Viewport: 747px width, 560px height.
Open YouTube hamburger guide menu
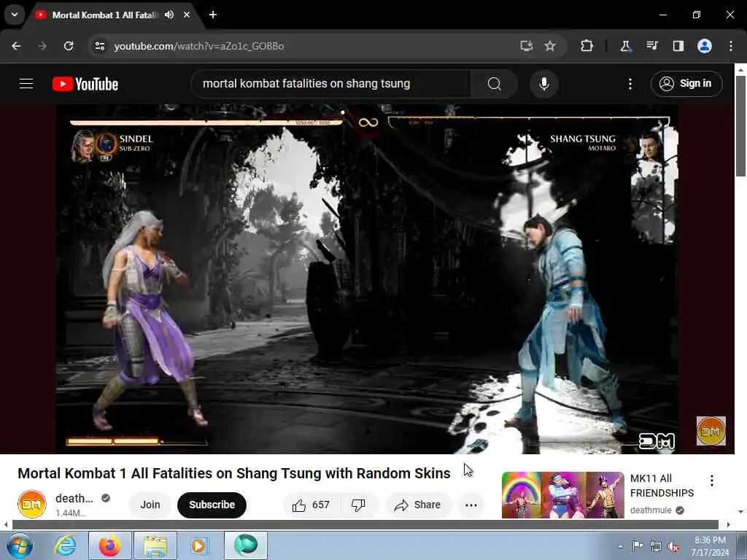[x=26, y=84]
